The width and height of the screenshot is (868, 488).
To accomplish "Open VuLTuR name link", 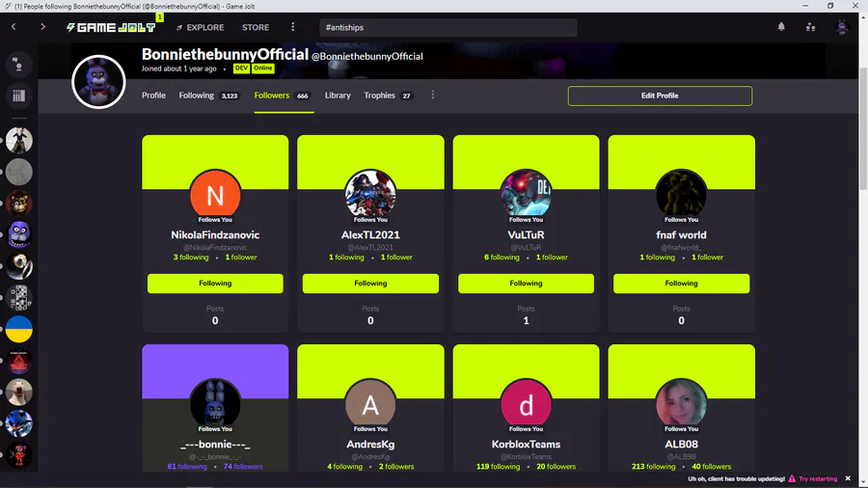I will pyautogui.click(x=526, y=234).
